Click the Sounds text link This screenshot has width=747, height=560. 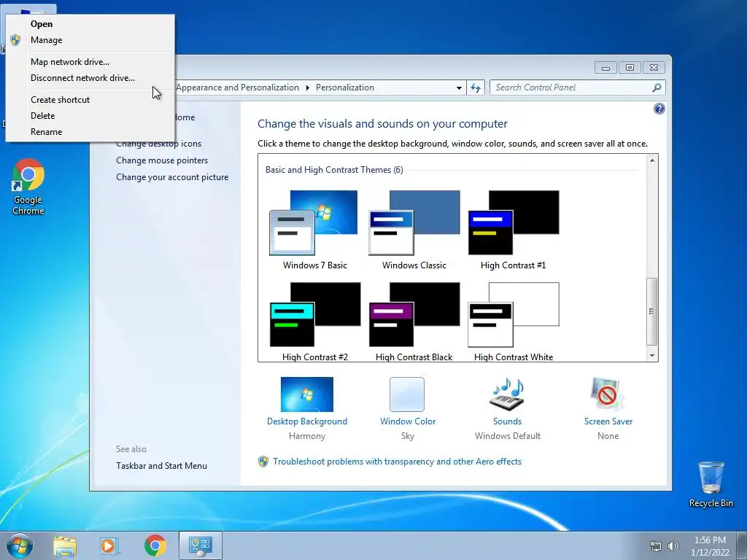pyautogui.click(x=507, y=421)
